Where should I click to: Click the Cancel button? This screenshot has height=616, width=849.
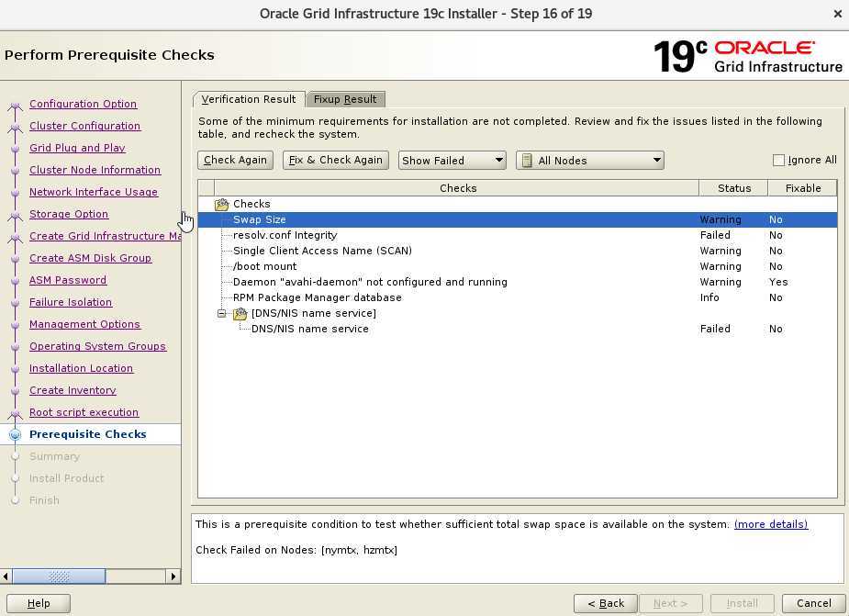[813, 603]
